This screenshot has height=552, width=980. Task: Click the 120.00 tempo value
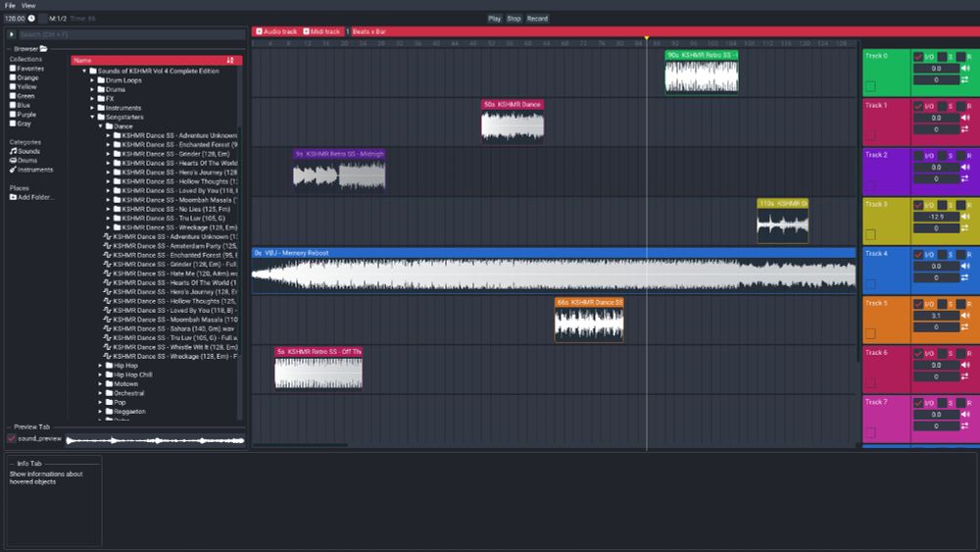15,19
